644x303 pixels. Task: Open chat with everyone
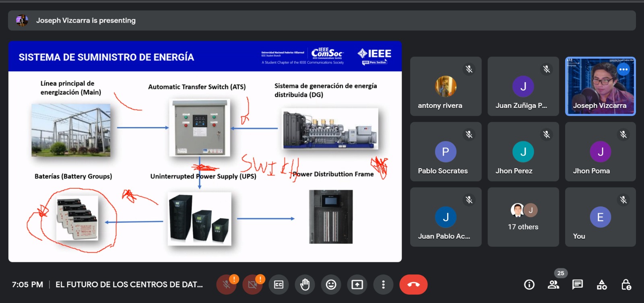pos(578,285)
